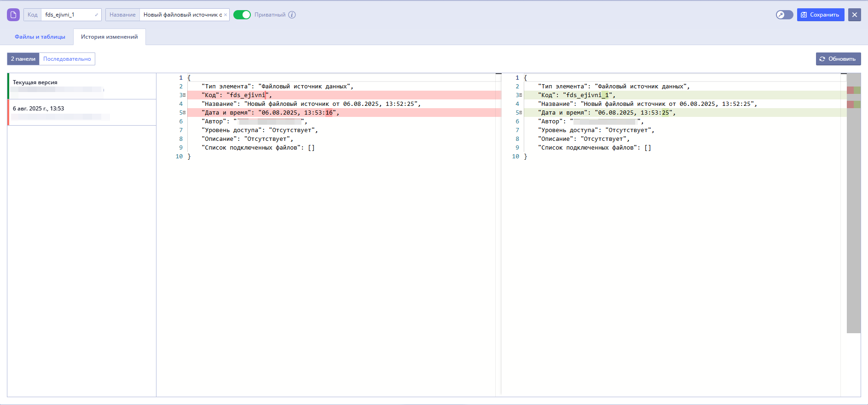
Task: Clear the Название field with the x icon
Action: [226, 15]
